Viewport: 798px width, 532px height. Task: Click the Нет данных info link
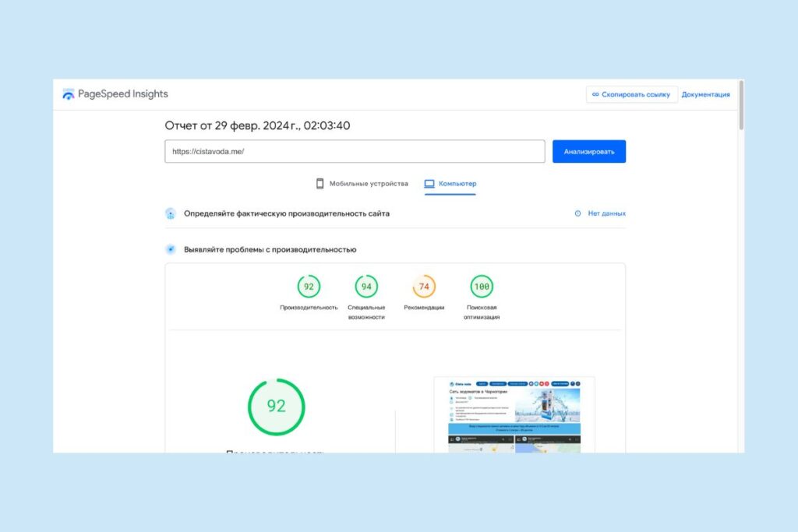click(606, 213)
